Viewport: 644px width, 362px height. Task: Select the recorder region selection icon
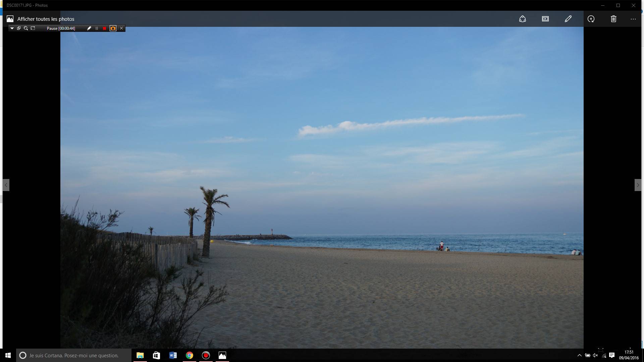pyautogui.click(x=33, y=28)
